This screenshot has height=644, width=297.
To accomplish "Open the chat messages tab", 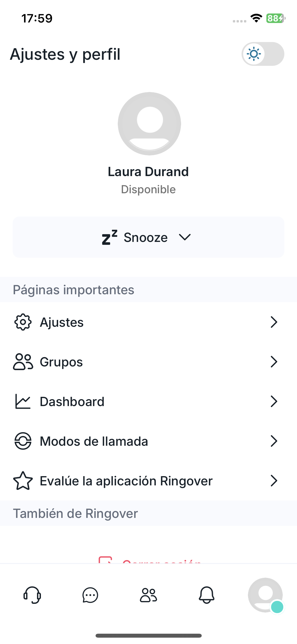I will pos(90,595).
